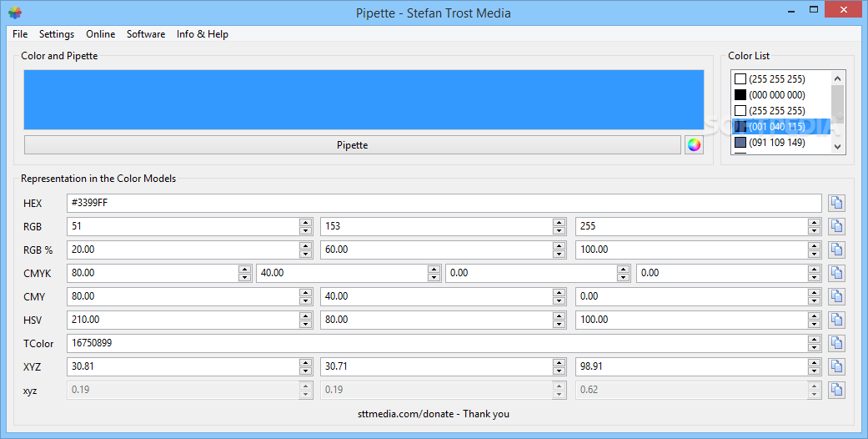Decrease the CMYK cyan 80.00 value
868x439 pixels.
coord(244,277)
